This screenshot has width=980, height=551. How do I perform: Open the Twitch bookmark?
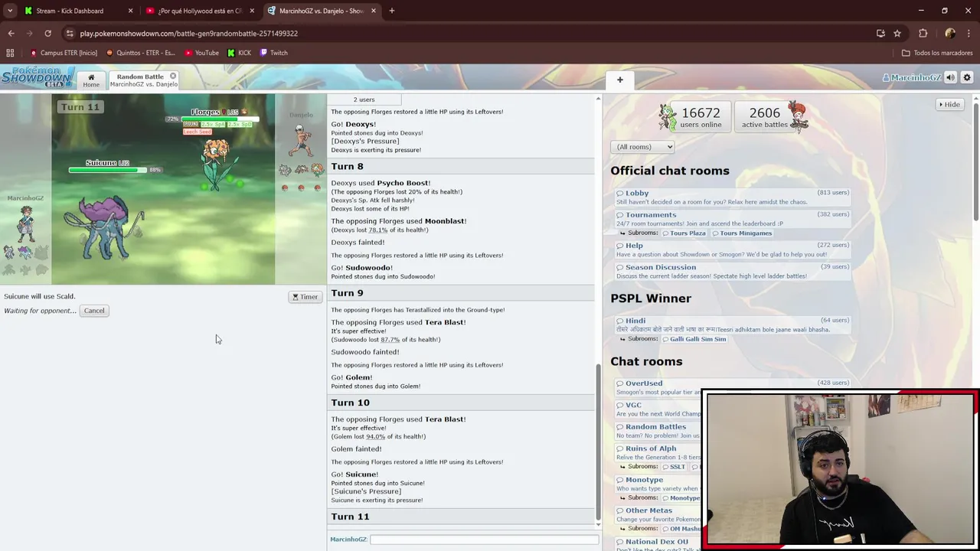coord(274,53)
